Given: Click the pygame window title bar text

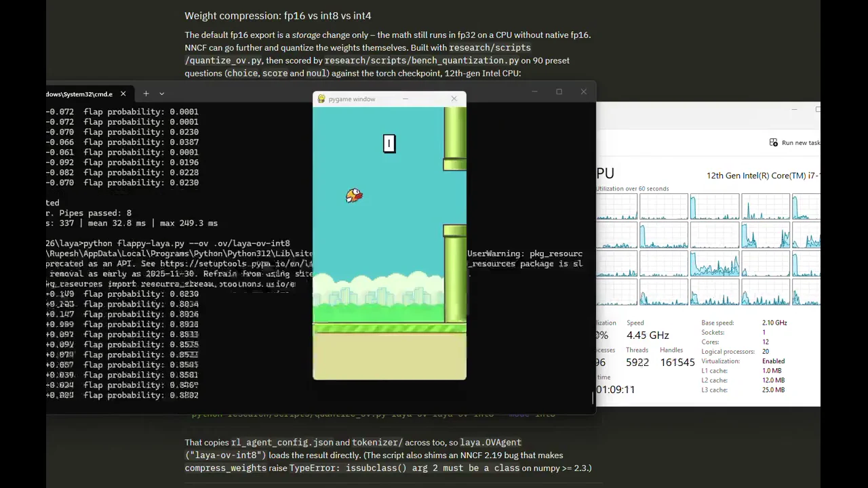Looking at the screenshot, I should tap(351, 99).
